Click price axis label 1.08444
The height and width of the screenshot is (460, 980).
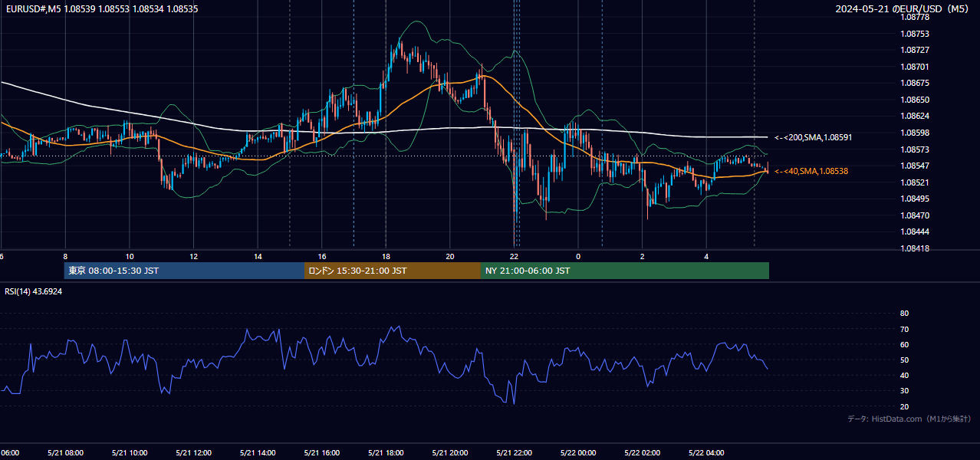click(915, 232)
